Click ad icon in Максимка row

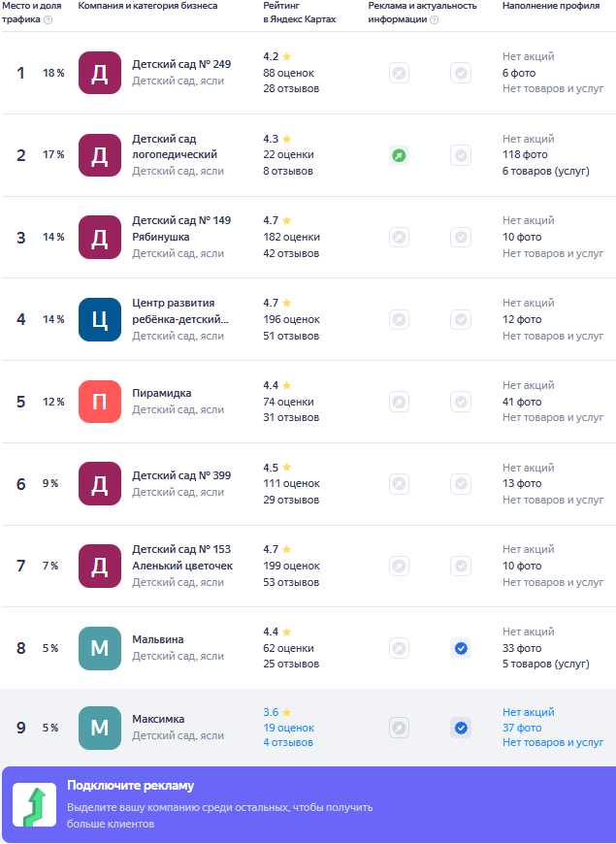click(x=399, y=729)
